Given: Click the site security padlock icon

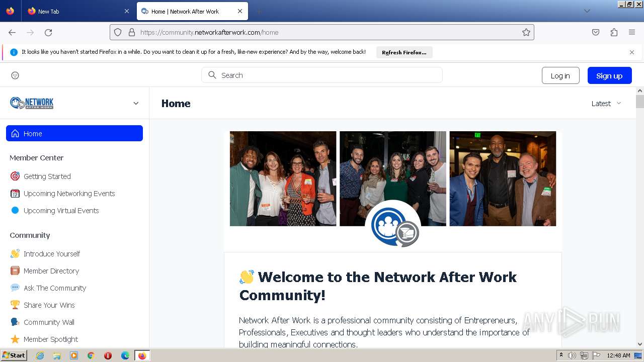Looking at the screenshot, I should click(x=132, y=32).
